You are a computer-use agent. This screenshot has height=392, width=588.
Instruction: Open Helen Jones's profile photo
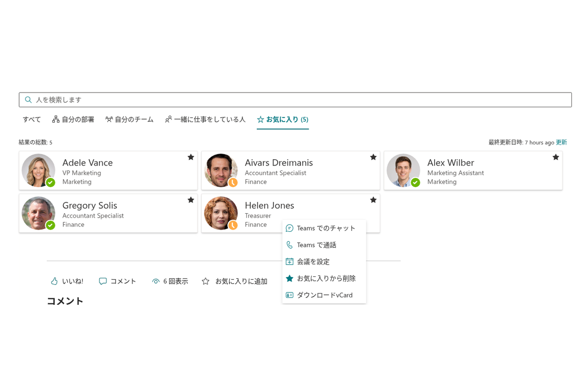pos(221,213)
